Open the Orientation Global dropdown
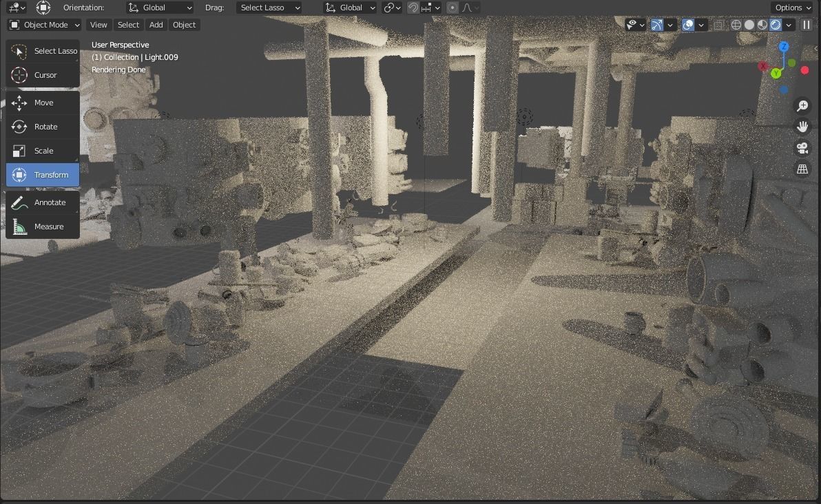This screenshot has height=504, width=821. tap(160, 8)
